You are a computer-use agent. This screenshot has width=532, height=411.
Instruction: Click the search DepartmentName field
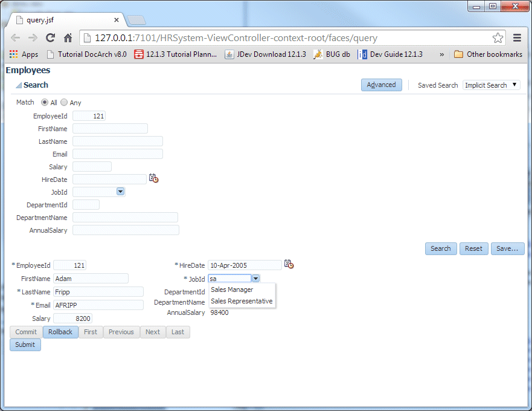pyautogui.click(x=125, y=218)
